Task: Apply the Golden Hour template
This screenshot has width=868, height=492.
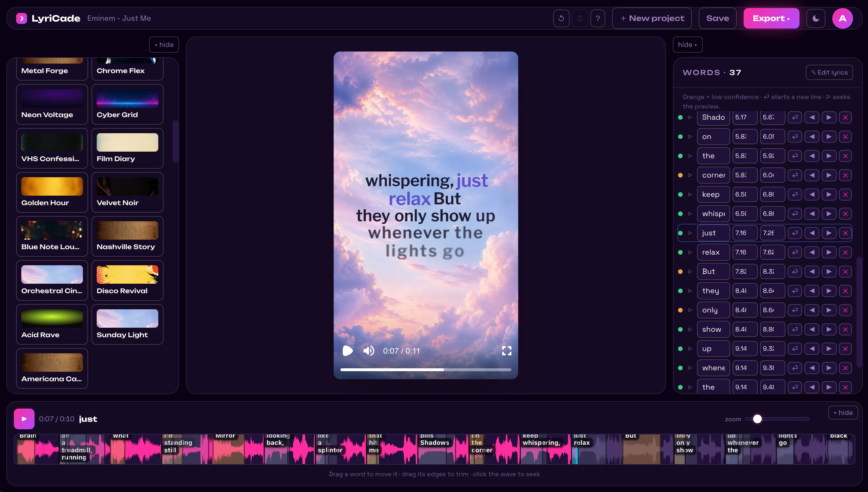Action: [x=52, y=192]
